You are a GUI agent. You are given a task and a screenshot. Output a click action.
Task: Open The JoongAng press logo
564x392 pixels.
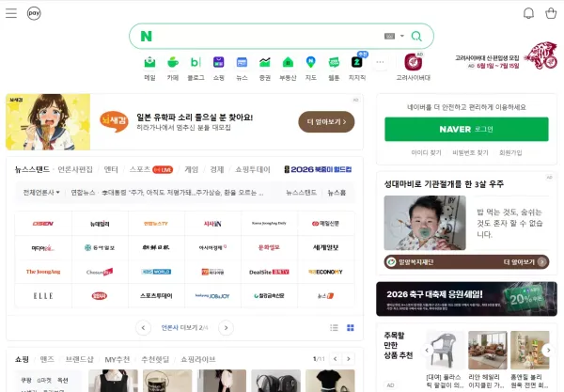[43, 272]
